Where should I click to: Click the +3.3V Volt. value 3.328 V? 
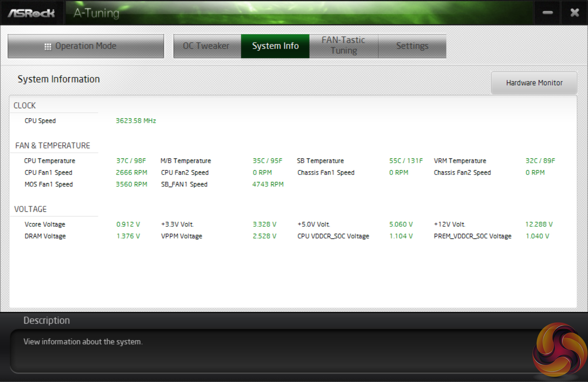(265, 224)
